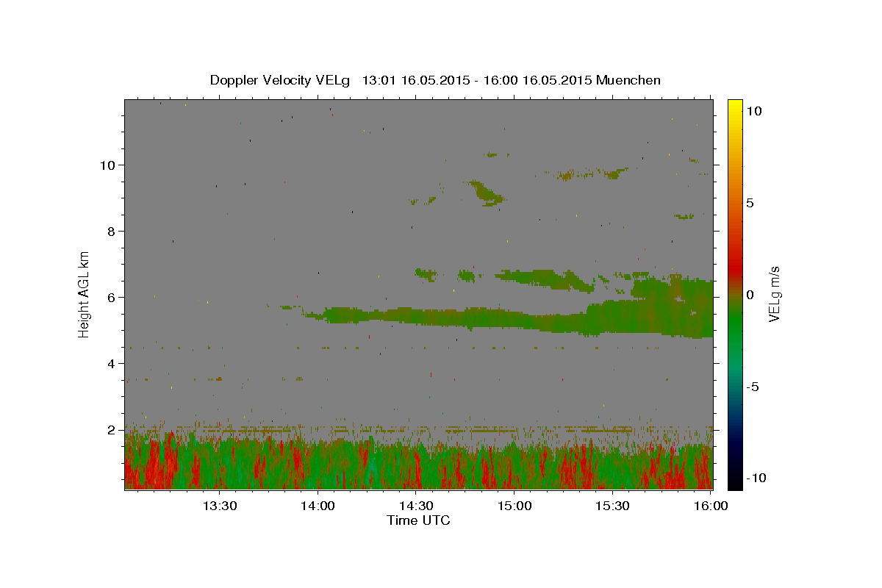Click the '14:00' time axis label

coord(318,506)
